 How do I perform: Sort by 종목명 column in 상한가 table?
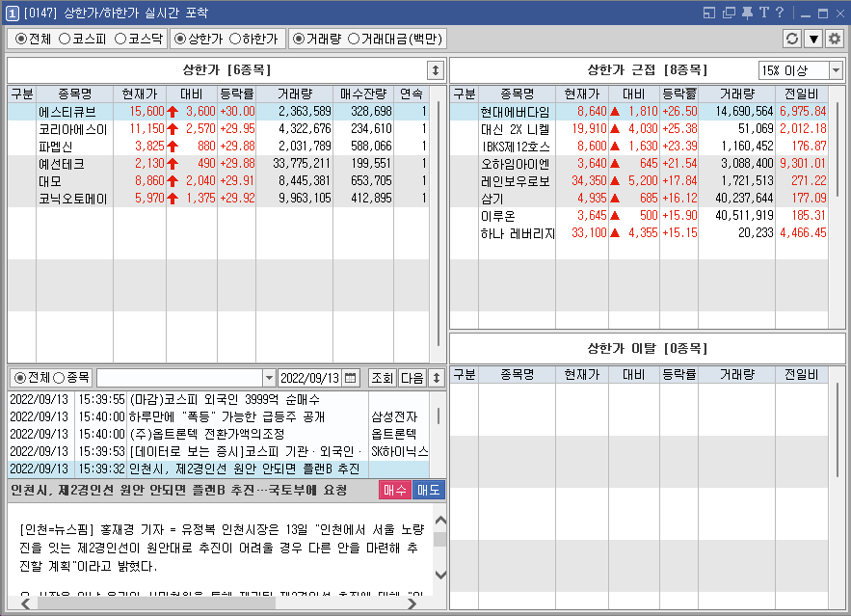click(x=74, y=94)
